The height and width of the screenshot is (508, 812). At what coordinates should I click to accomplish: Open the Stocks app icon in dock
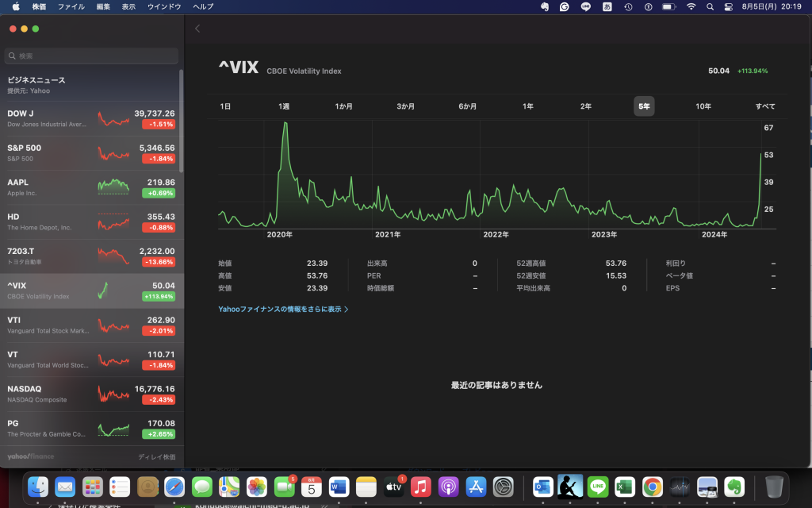680,487
